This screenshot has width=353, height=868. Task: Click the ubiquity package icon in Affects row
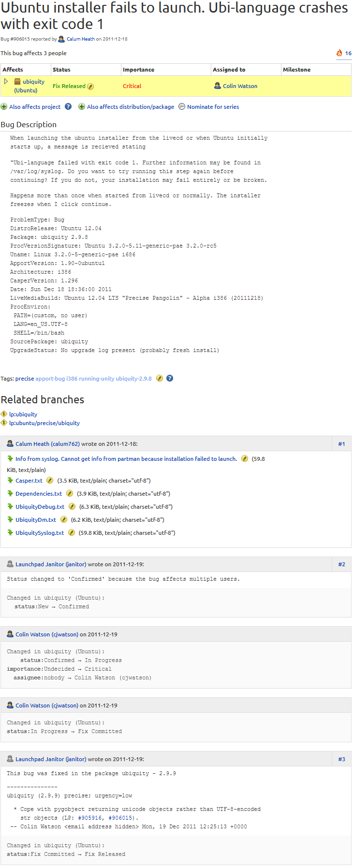coord(17,82)
